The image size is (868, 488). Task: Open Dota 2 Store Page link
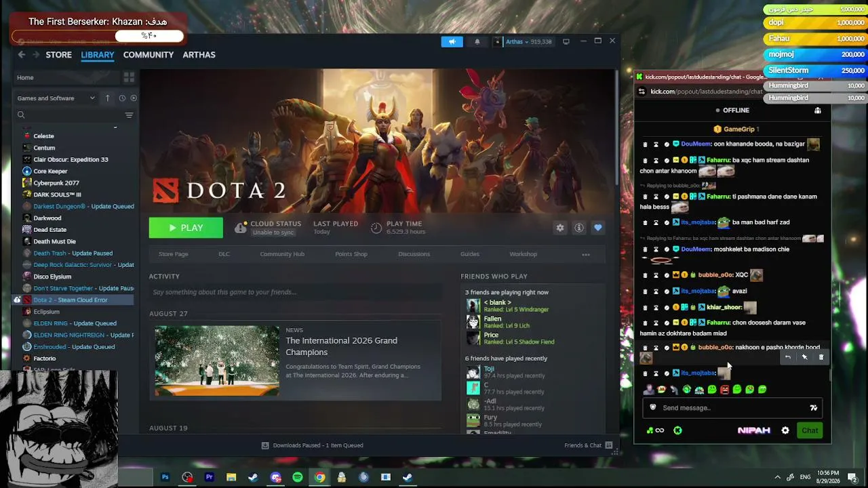click(174, 254)
